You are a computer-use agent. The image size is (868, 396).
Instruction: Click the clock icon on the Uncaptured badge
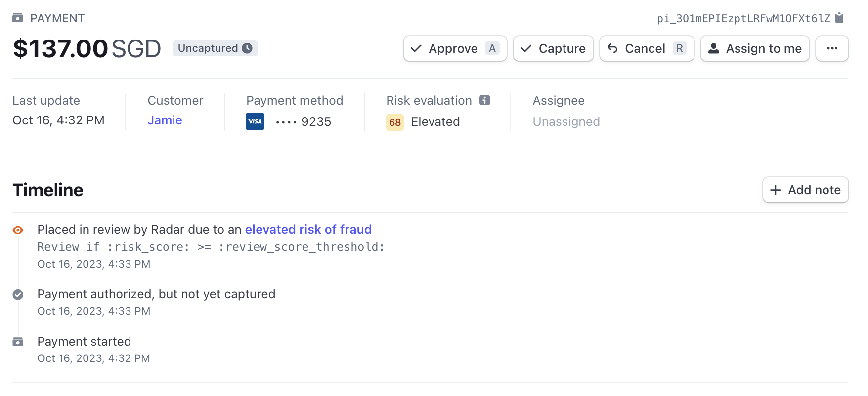(248, 48)
